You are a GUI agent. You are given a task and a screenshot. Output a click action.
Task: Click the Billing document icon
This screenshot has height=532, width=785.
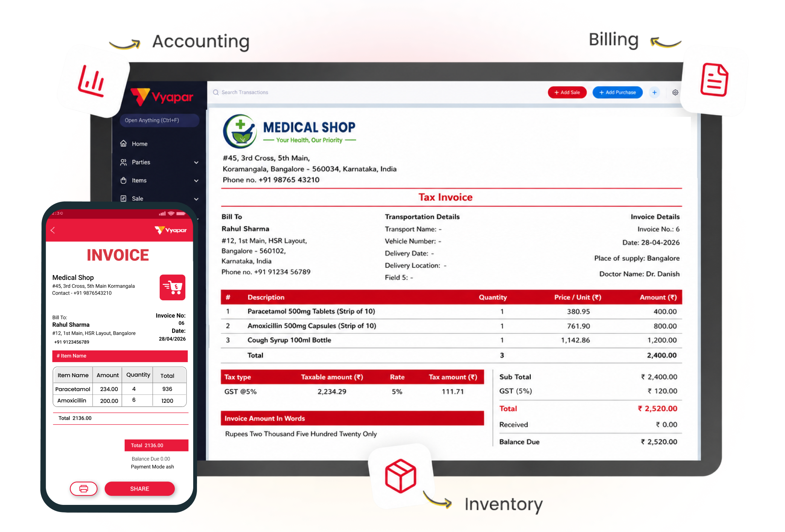click(x=714, y=79)
